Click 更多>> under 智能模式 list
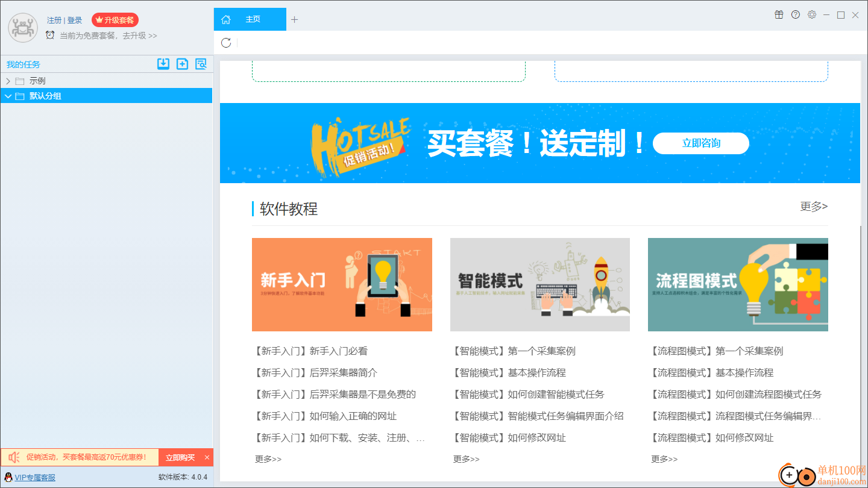868x488 pixels. (467, 459)
